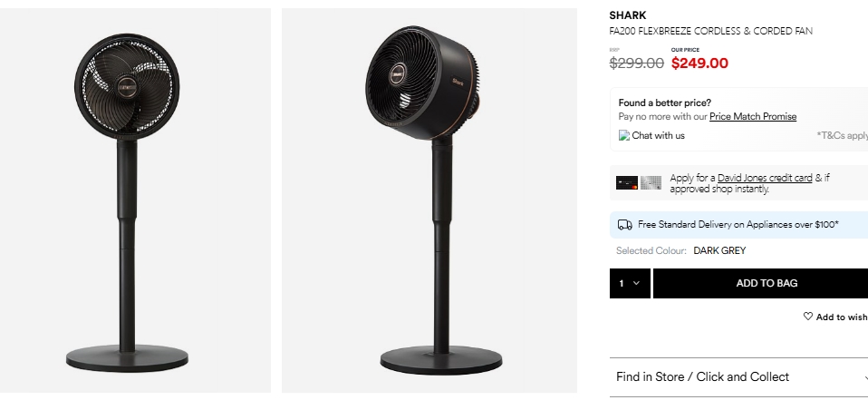868x400 pixels.
Task: Click the DARK GREY selected colour label
Action: [719, 250]
